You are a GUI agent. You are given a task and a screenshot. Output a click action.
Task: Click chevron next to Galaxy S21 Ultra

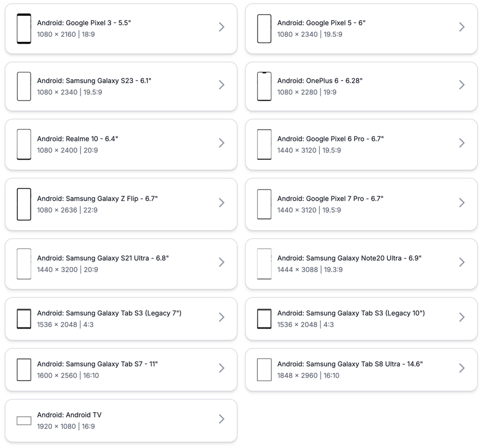[x=221, y=262]
